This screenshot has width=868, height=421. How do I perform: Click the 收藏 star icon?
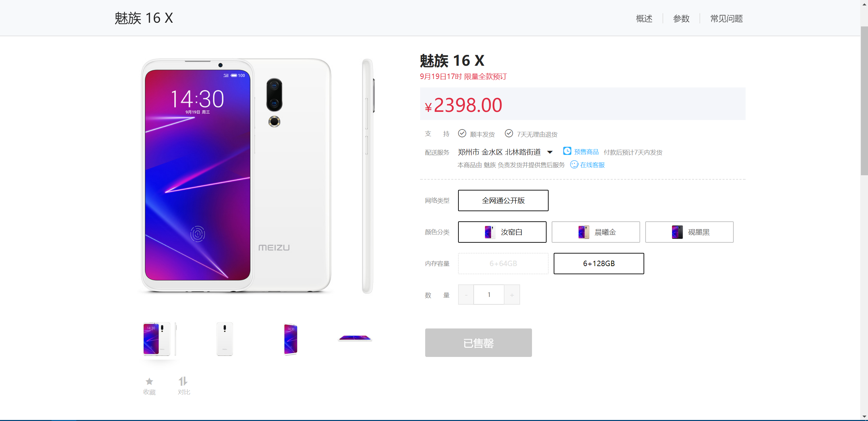pyautogui.click(x=149, y=381)
